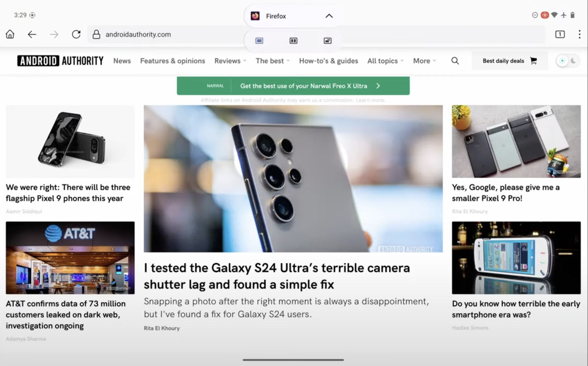The width and height of the screenshot is (588, 366).
Task: Open How-to's & guides section
Action: [x=328, y=61]
